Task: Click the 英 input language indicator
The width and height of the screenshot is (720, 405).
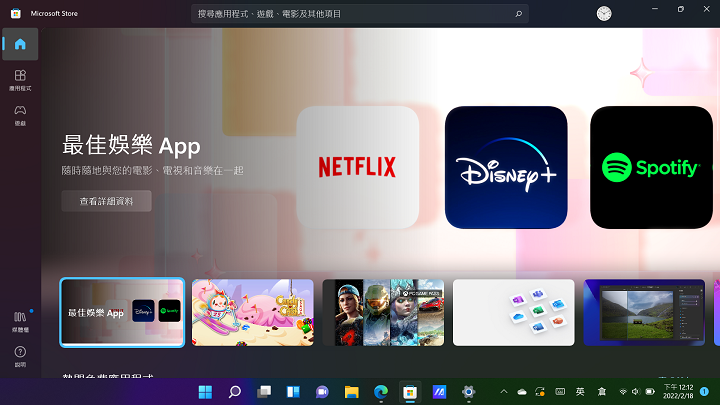Action: pyautogui.click(x=580, y=392)
